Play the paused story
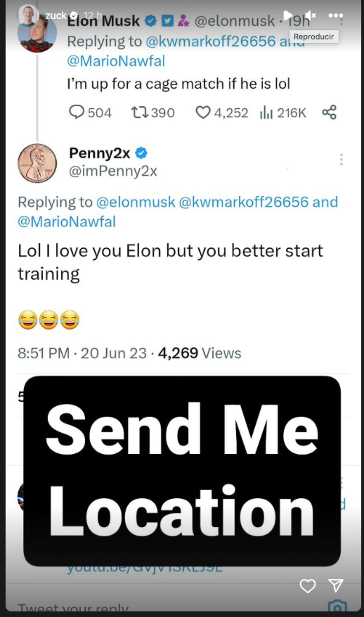The image size is (364, 617). pos(288,15)
